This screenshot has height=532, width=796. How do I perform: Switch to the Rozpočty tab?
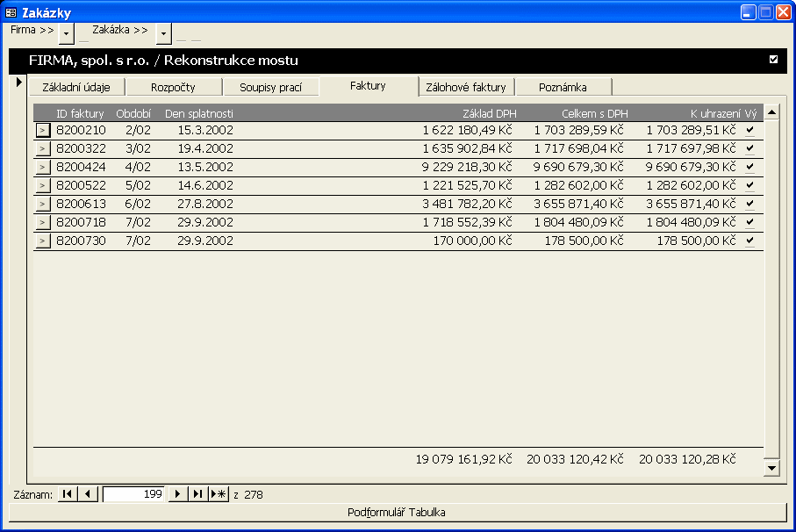click(x=173, y=87)
